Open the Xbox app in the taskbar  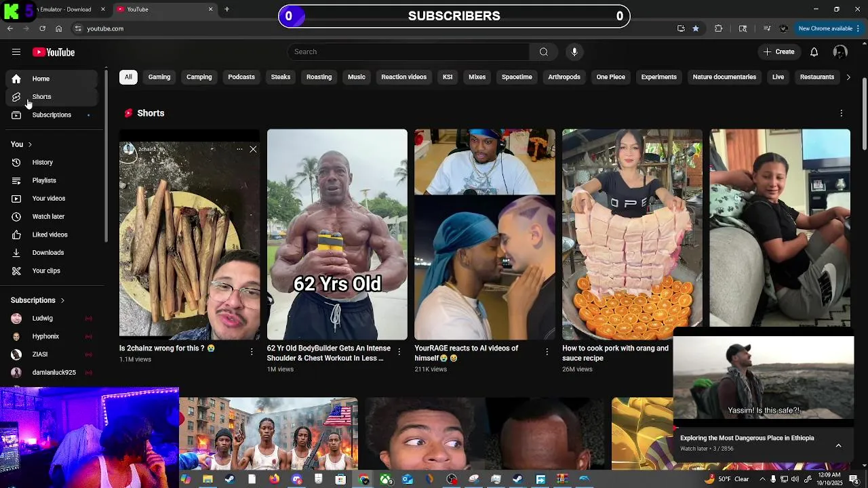(386, 479)
